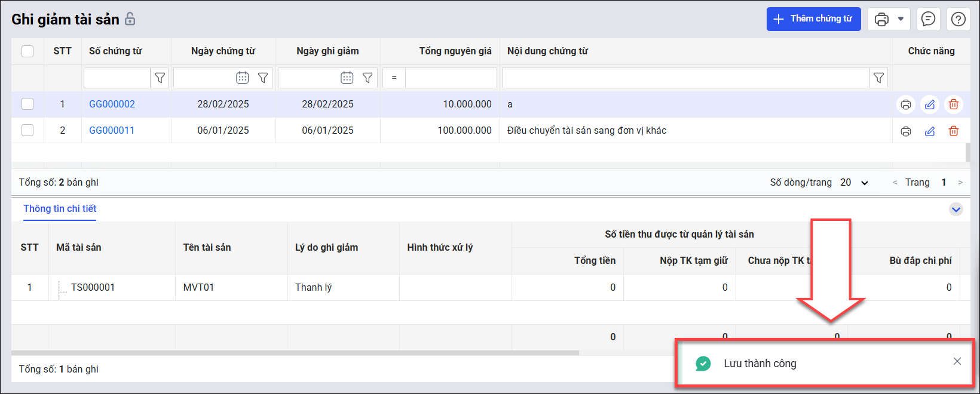
Task: Tick the select-all checkbox in header
Action: click(27, 51)
